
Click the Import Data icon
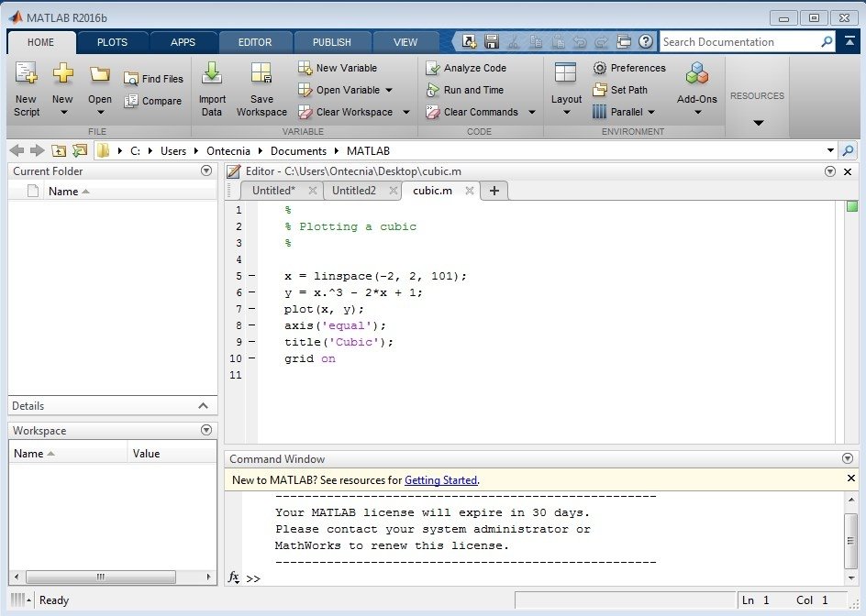(212, 74)
